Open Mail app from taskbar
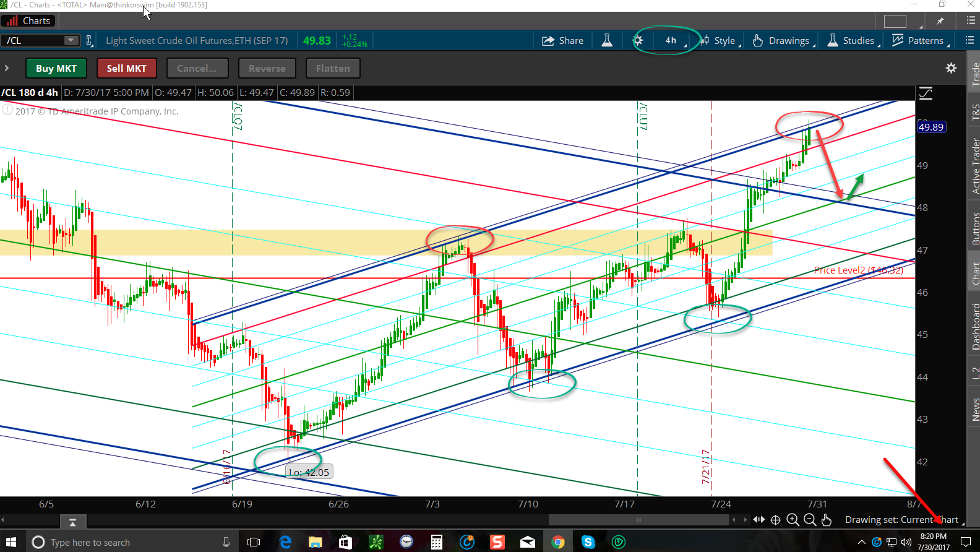The image size is (980, 552). click(x=528, y=542)
